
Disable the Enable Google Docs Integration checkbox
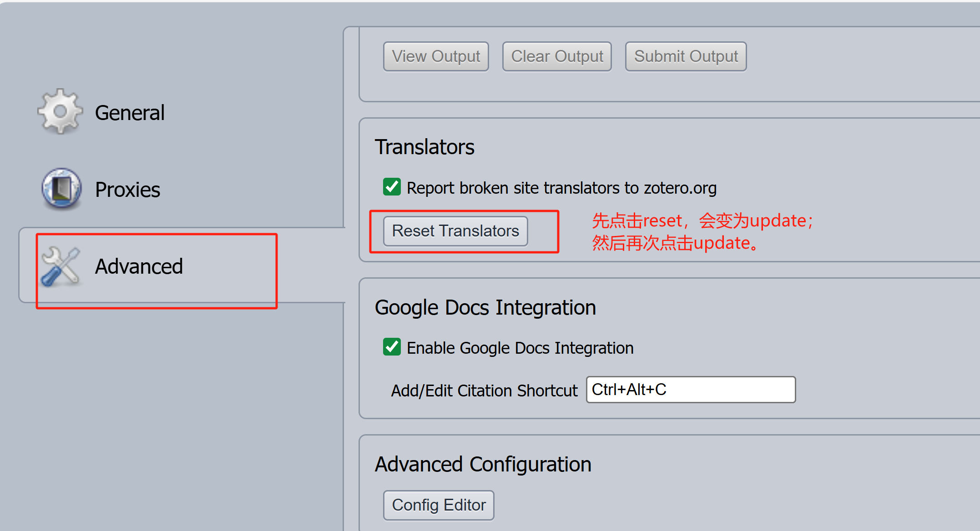point(392,347)
